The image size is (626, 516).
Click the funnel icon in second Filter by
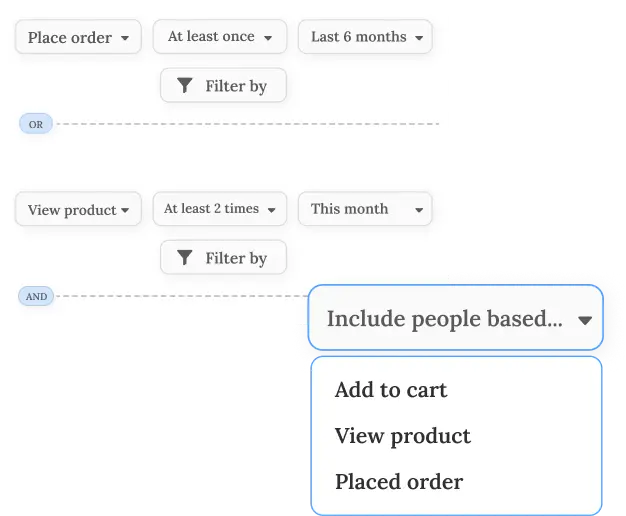[x=185, y=257]
